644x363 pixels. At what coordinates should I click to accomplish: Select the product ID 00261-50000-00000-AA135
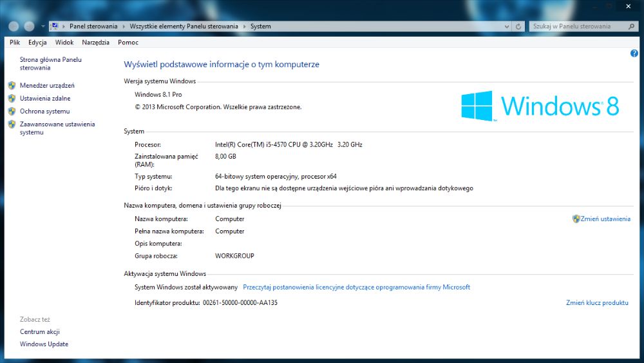[x=240, y=302]
